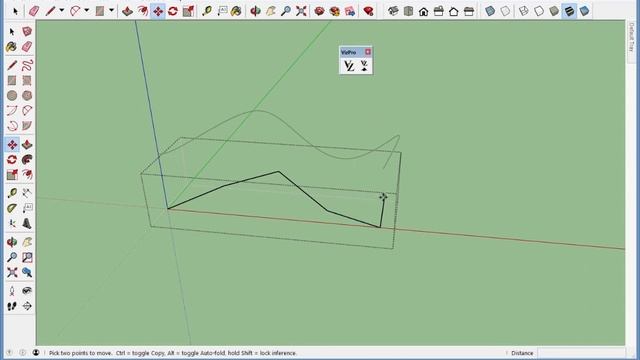Viewport: 640px width, 360px height.
Task: Select the Orbit tool in the top toolbar
Action: (x=256, y=11)
